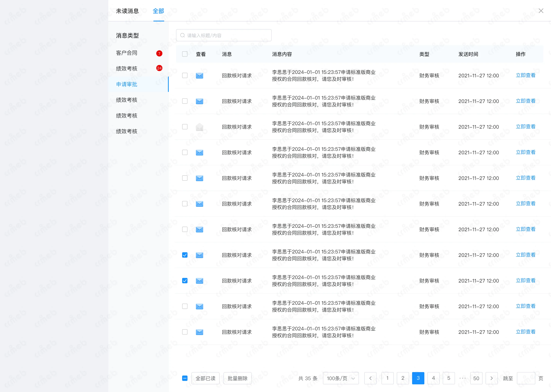Click the envelope icon in the last message row

[x=199, y=332]
